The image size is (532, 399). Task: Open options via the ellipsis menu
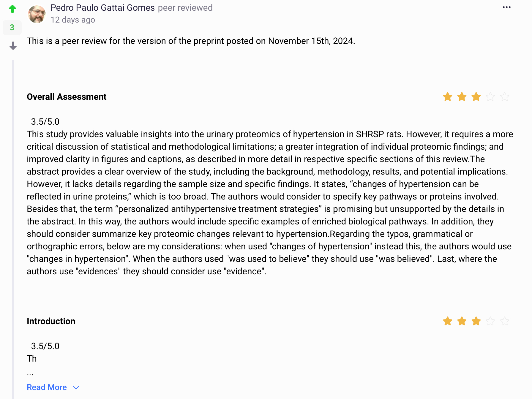coord(506,7)
